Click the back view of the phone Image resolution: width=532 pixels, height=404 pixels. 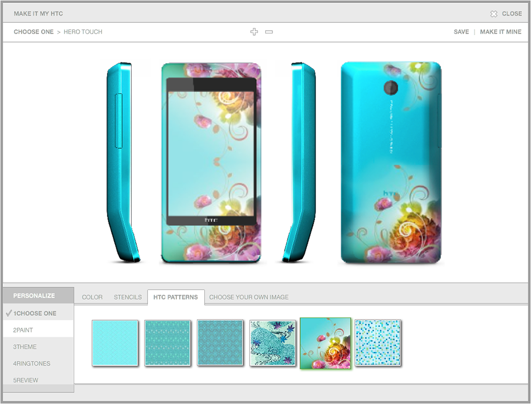click(x=391, y=163)
